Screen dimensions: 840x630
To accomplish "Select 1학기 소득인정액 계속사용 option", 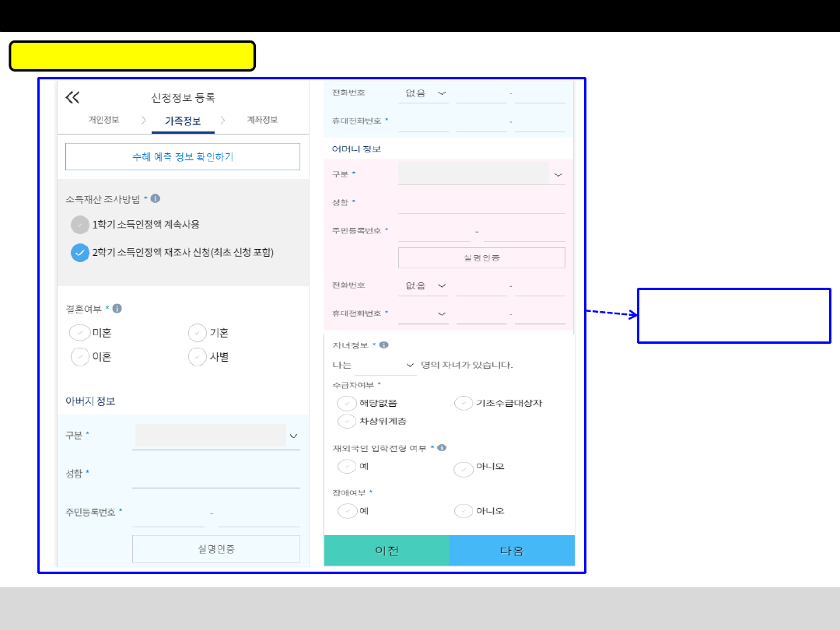I will (x=80, y=224).
